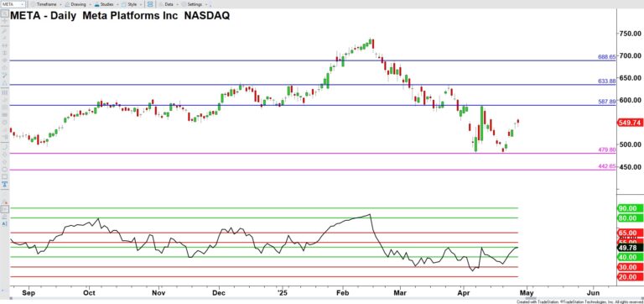Click the indicator 30.00 level tag
The height and width of the screenshot is (304, 644).
(629, 267)
